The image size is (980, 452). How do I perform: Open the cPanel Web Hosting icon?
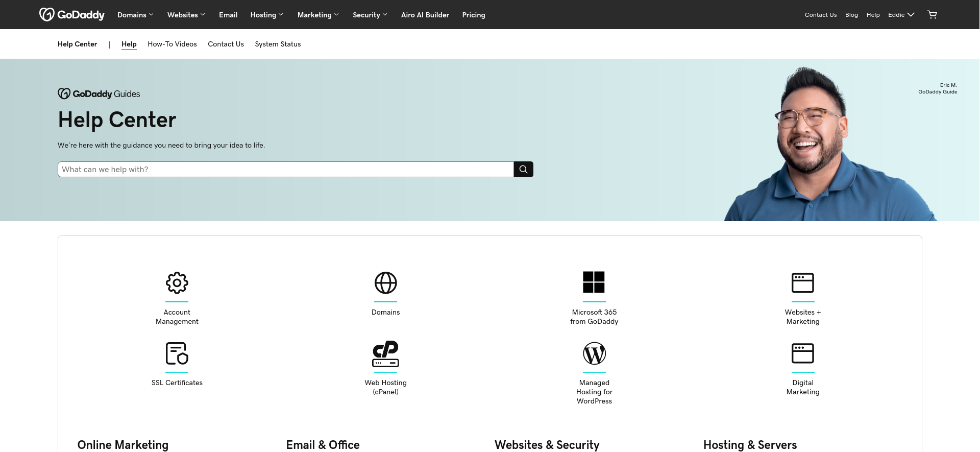(x=386, y=353)
